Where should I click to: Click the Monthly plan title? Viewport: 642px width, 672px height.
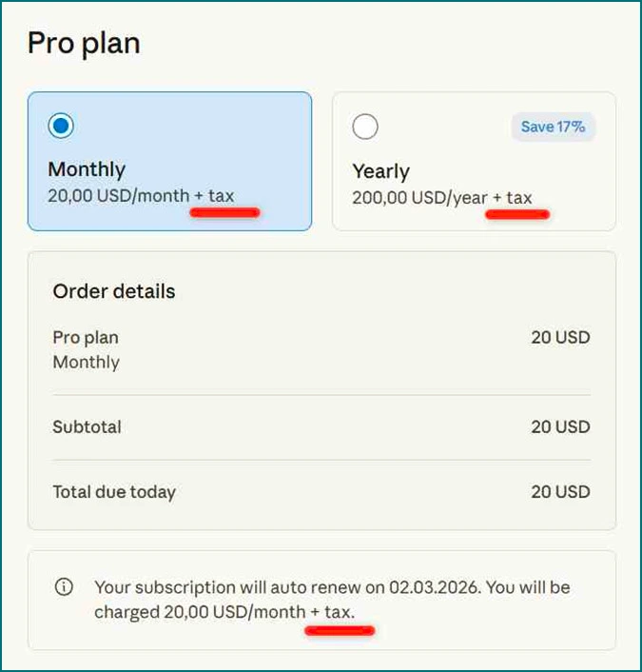(87, 169)
